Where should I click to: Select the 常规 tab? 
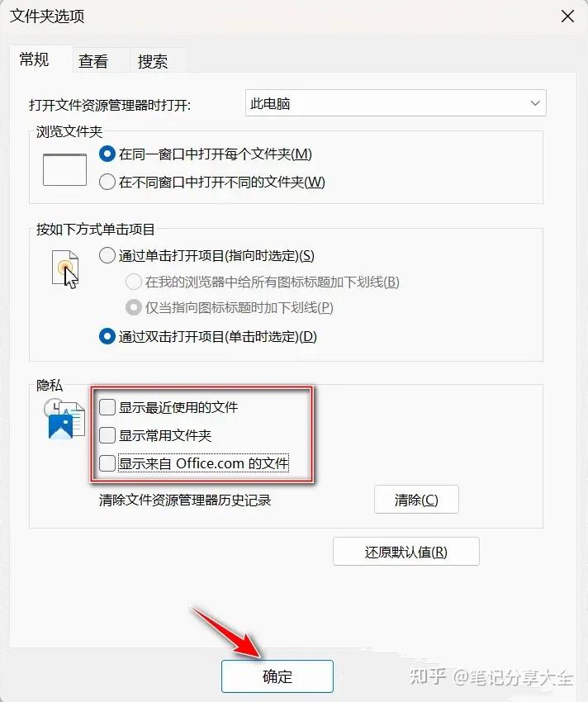click(35, 59)
